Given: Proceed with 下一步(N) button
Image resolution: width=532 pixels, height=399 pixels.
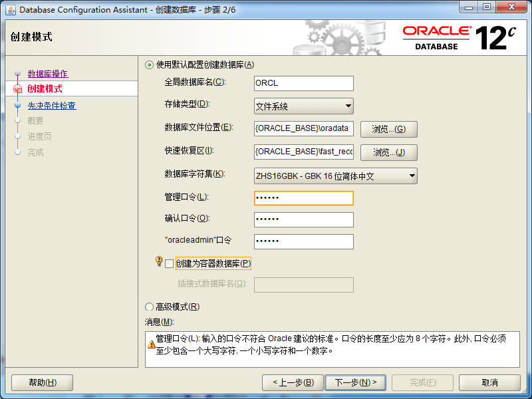Looking at the screenshot, I should (355, 383).
